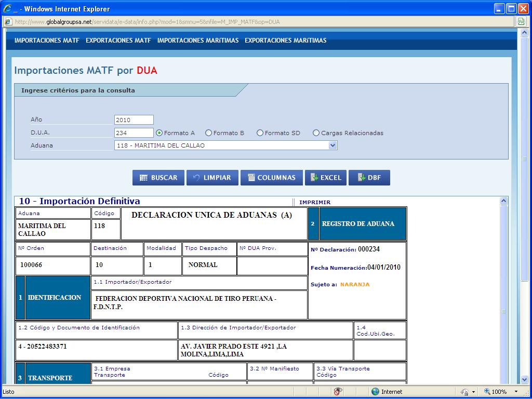Choose the Cargas Relacionadas radio button
Viewport: 532px width, 399px height.
316,133
